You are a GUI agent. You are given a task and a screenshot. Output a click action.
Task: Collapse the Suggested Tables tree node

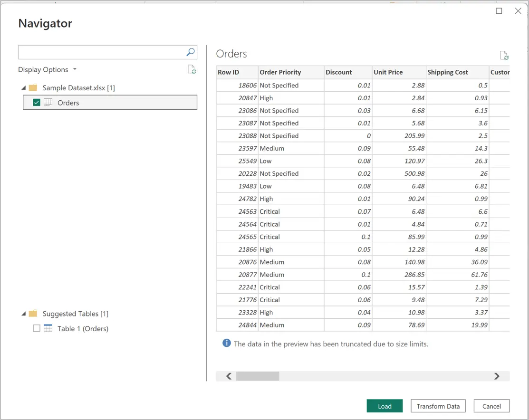point(24,314)
